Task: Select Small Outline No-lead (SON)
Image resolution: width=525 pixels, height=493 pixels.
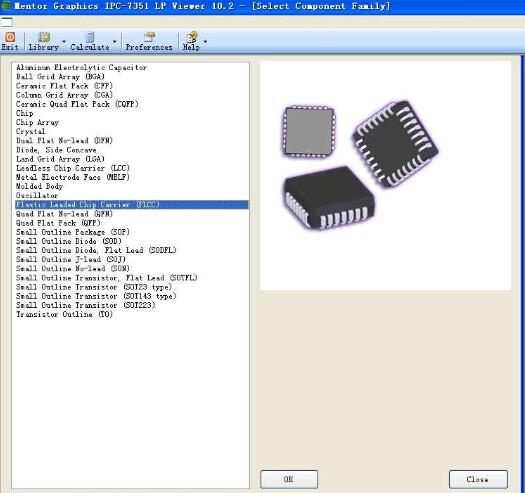Action: point(73,269)
